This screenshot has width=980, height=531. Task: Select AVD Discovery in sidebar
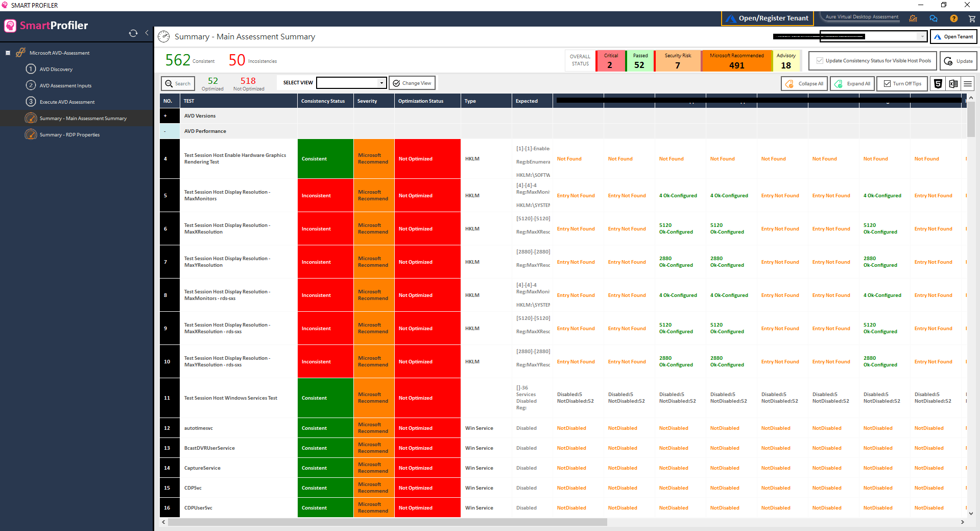tap(56, 70)
